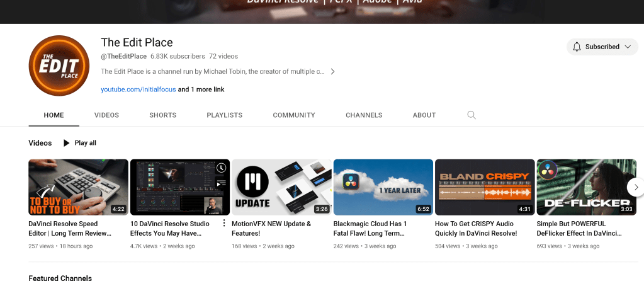The image size is (644, 281).
Task: Click title '10 DaVinci Resolve Studio Effects You May Have'
Action: click(170, 229)
